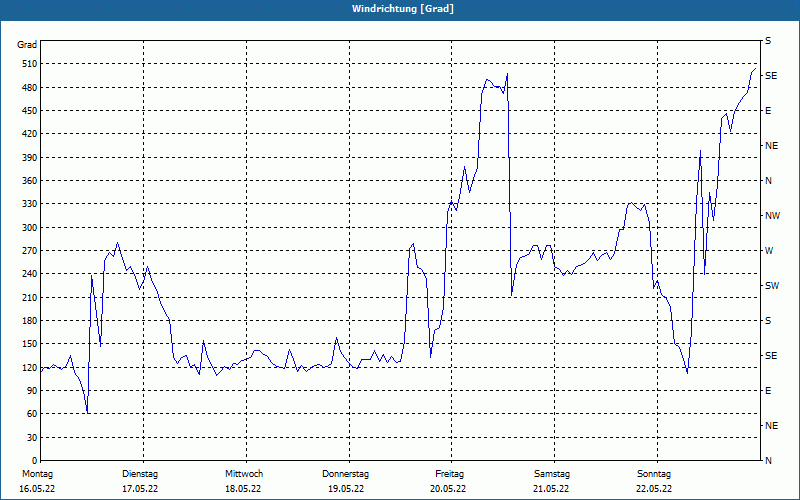The width and height of the screenshot is (800, 500).
Task: Click the 60 value on the left axis
Action: pos(32,414)
